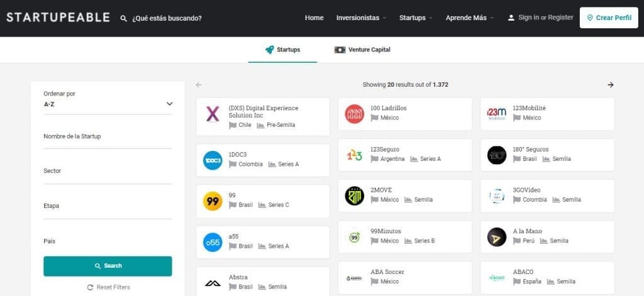Open A la Mano startup name
Viewport: 644px width, 296px height.
pyautogui.click(x=528, y=231)
